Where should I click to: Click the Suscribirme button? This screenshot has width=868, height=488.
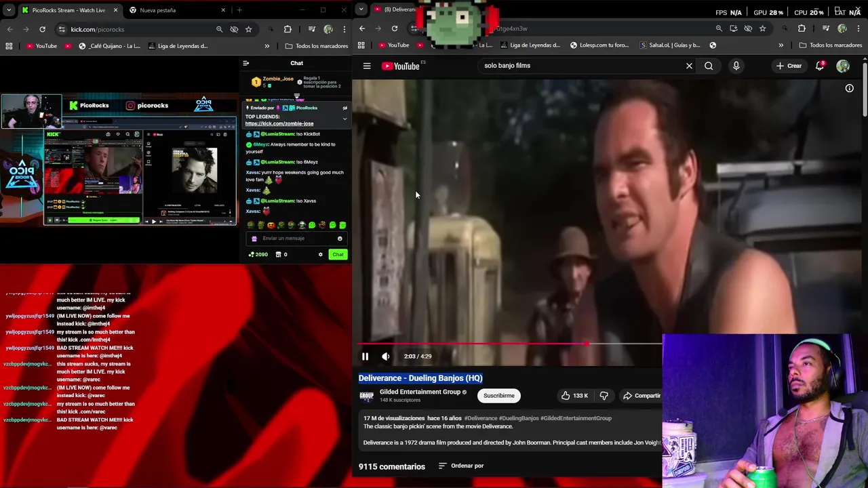(498, 396)
